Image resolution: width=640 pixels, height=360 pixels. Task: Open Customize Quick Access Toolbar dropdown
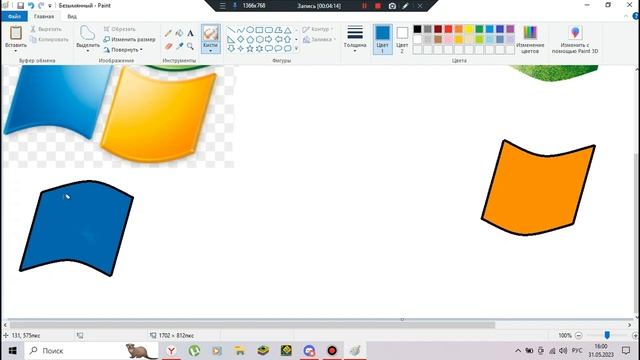[50, 6]
